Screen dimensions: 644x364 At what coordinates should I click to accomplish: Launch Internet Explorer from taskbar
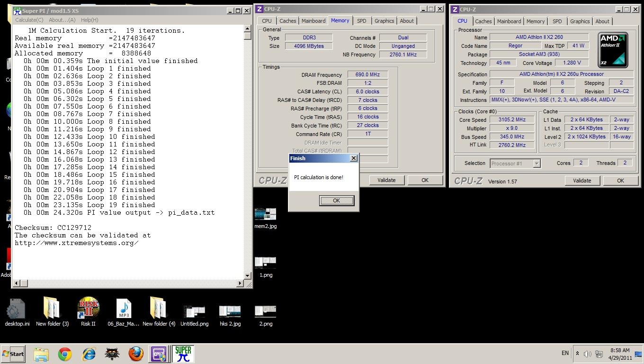89,354
